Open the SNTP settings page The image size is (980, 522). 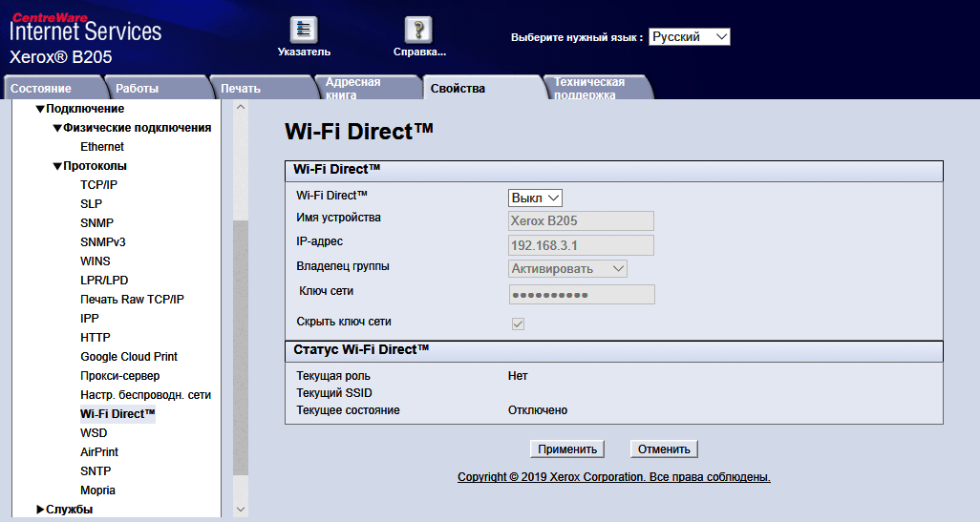click(96, 471)
